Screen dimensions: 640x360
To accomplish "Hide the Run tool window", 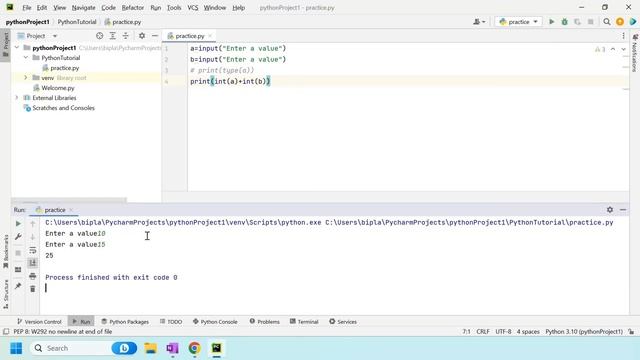I will pyautogui.click(x=623, y=209).
